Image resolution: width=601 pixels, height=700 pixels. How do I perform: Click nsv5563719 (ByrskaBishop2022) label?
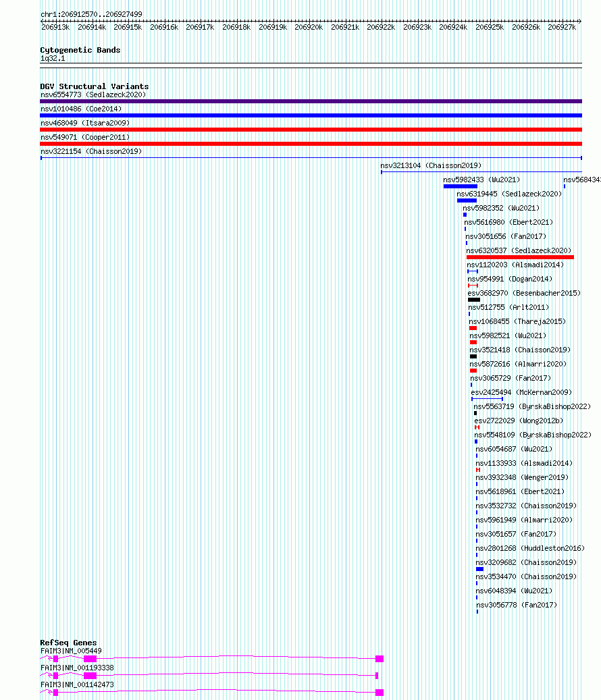[532, 406]
